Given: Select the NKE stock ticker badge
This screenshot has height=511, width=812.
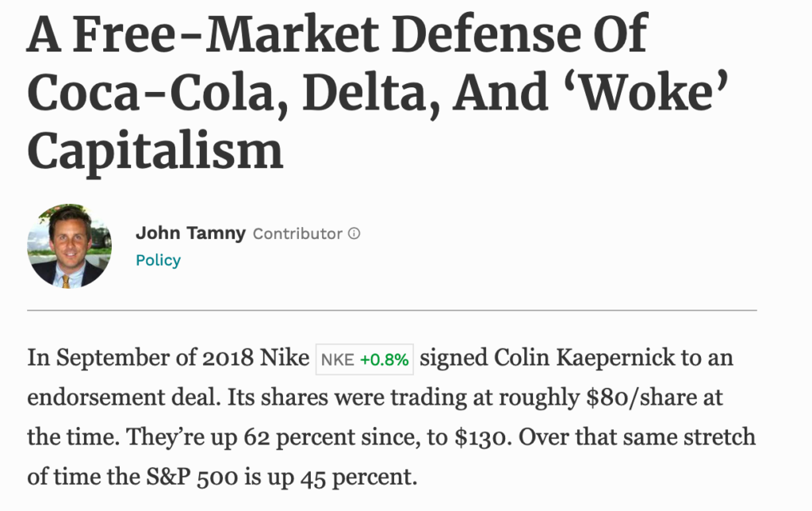Looking at the screenshot, I should point(365,359).
